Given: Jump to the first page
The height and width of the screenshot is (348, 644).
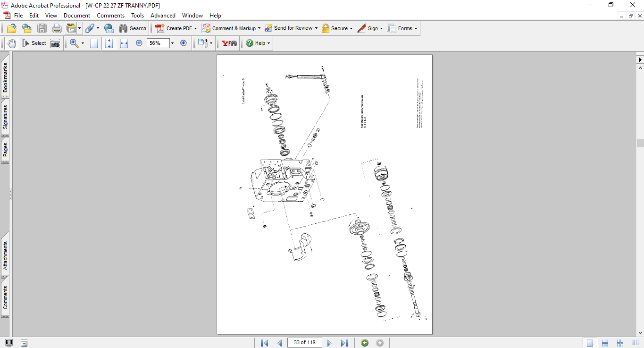Looking at the screenshot, I should coord(265,343).
